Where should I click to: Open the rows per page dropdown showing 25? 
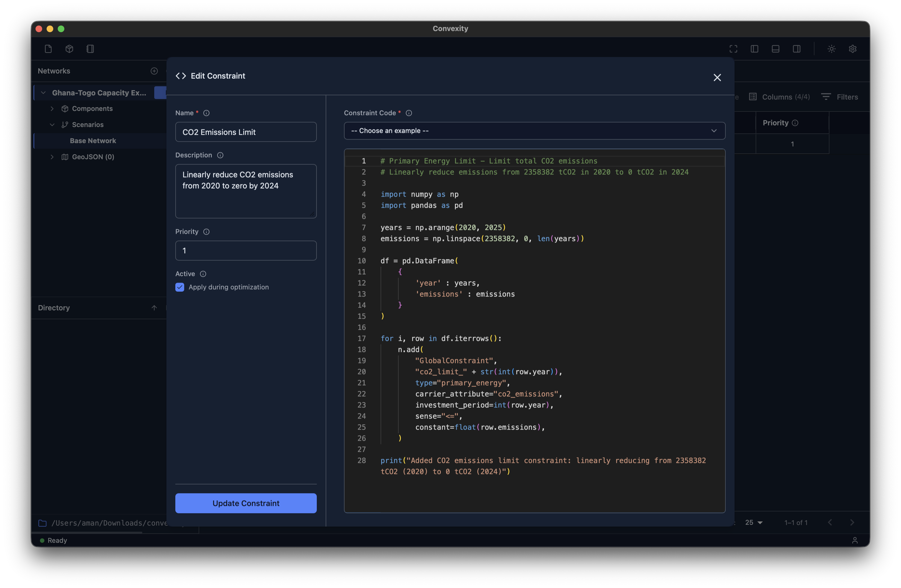click(753, 523)
